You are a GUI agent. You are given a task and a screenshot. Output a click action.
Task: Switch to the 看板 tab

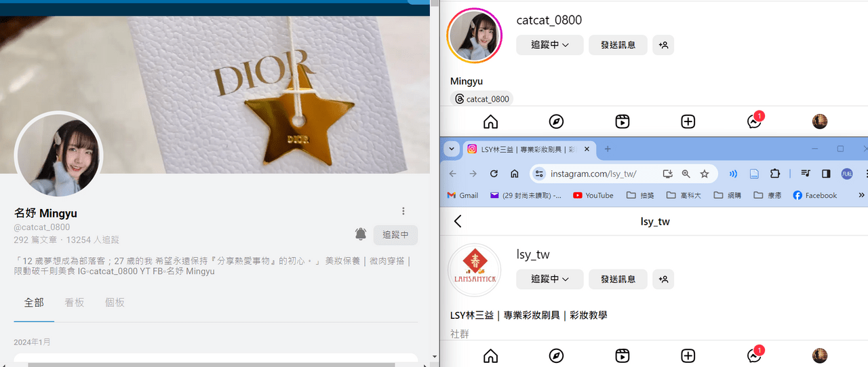75,303
